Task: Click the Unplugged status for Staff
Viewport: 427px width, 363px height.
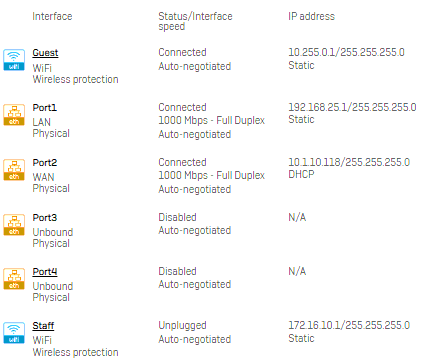Action: coord(182,325)
